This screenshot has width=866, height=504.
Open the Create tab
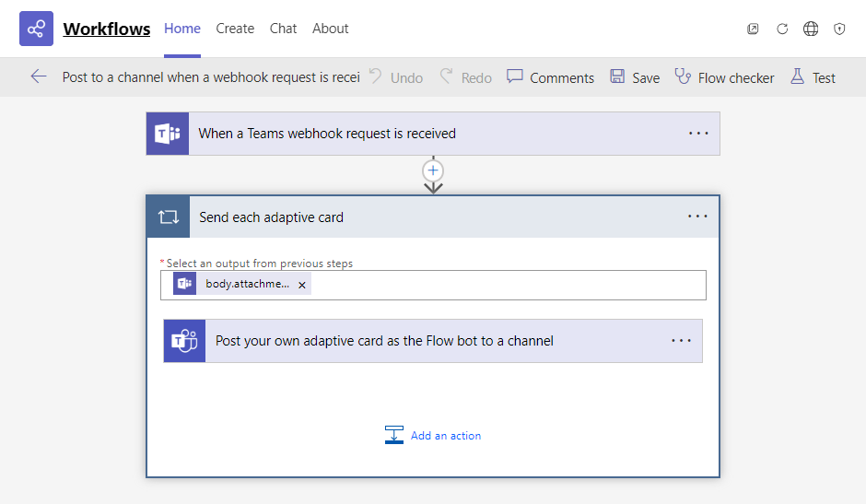235,29
